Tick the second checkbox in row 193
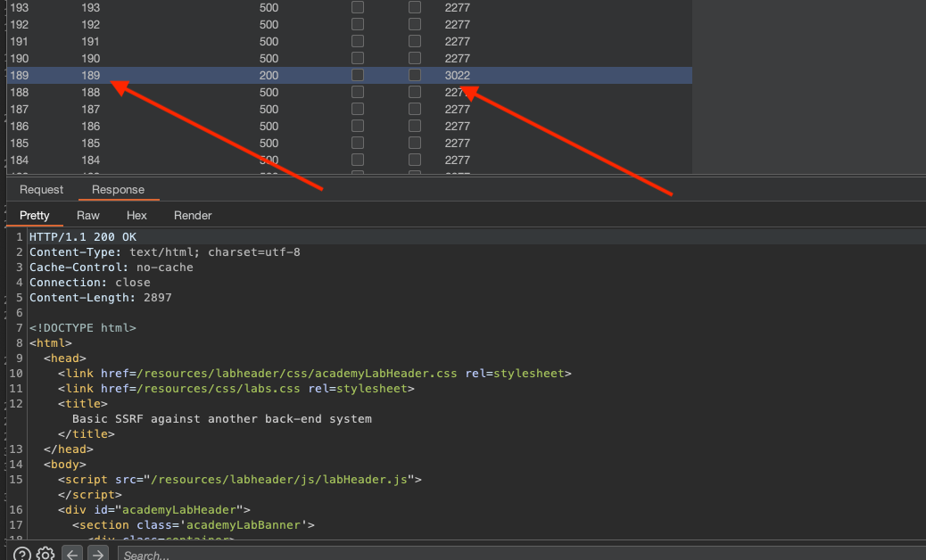The width and height of the screenshot is (926, 560). pos(415,8)
